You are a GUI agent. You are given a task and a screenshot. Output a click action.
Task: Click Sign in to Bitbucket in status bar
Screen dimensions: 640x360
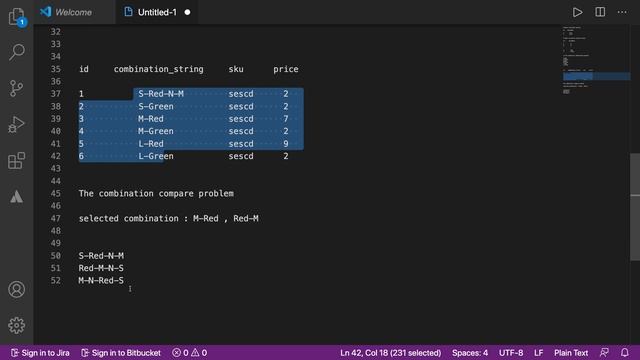(x=121, y=353)
